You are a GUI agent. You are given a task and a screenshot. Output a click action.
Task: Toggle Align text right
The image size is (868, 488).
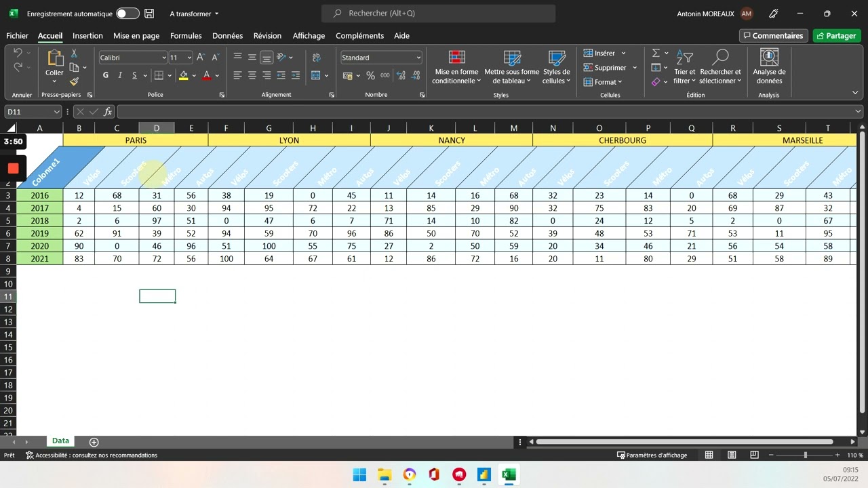pos(267,75)
